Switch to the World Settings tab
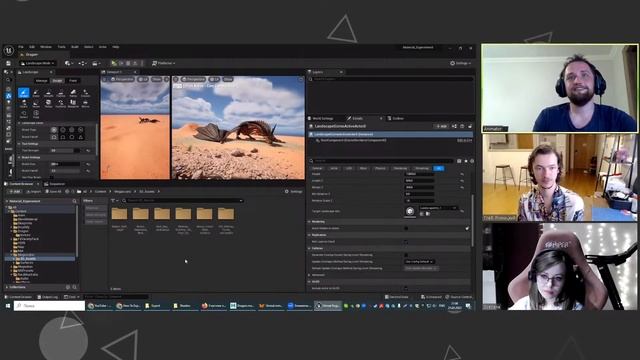The height and width of the screenshot is (360, 640). coord(323,118)
